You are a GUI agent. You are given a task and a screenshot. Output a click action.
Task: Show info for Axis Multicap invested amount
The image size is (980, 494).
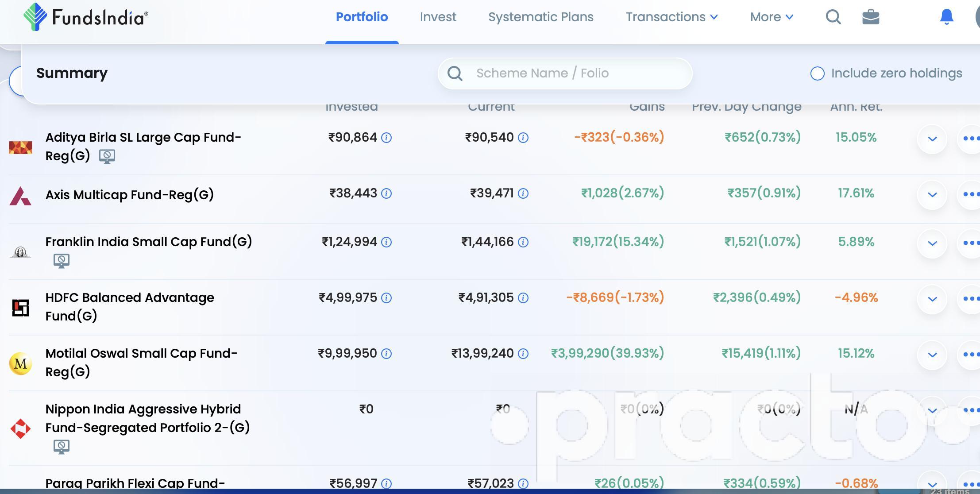coord(386,193)
